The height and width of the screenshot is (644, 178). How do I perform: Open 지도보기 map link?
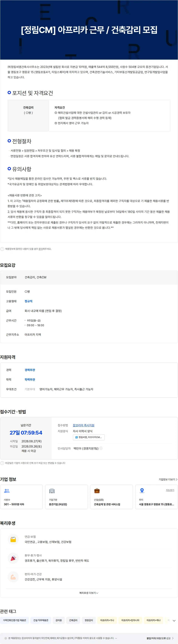[x=170, y=490]
